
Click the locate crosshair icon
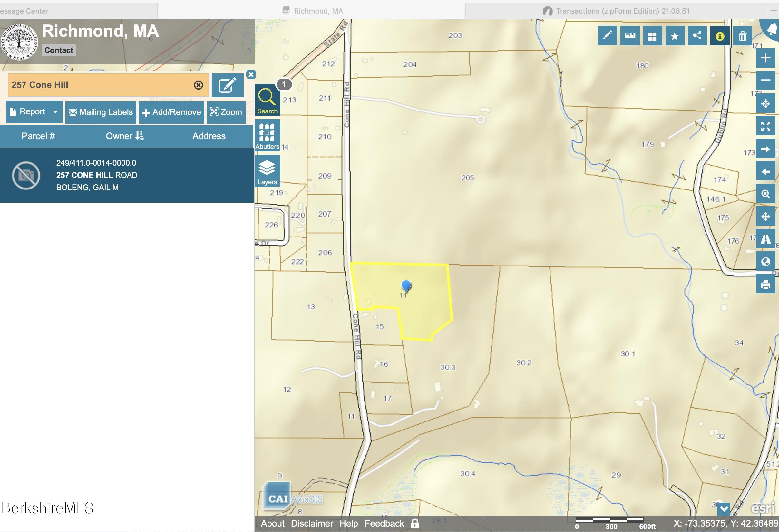(x=765, y=103)
